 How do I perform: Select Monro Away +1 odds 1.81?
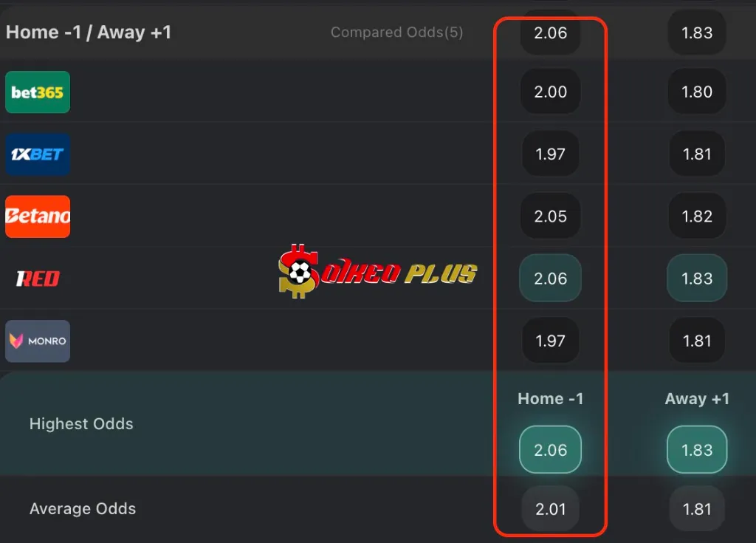click(697, 341)
